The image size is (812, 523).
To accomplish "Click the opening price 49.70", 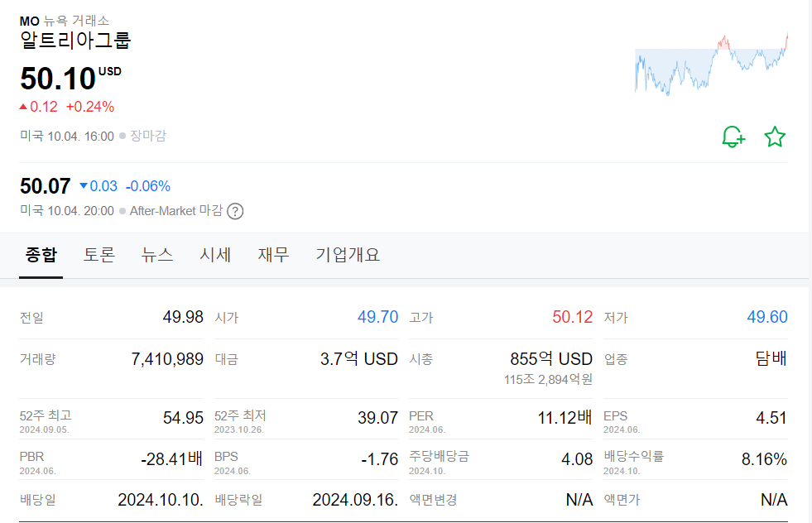I will 377,317.
